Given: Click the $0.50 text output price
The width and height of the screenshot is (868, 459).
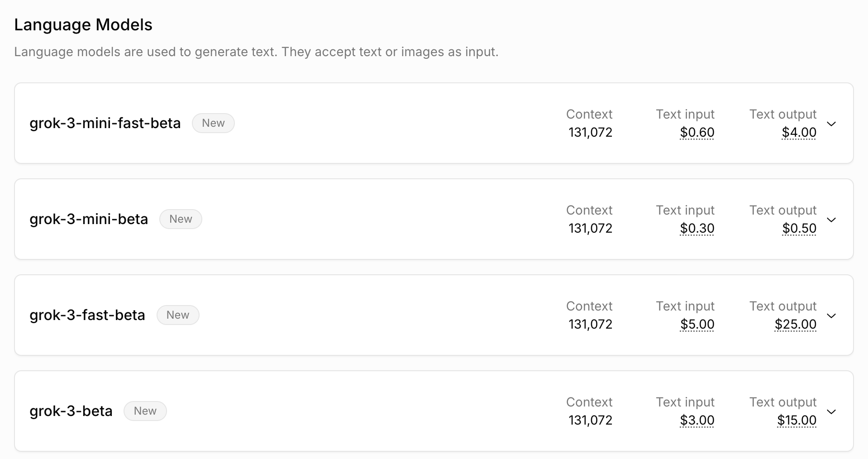Looking at the screenshot, I should point(799,229).
